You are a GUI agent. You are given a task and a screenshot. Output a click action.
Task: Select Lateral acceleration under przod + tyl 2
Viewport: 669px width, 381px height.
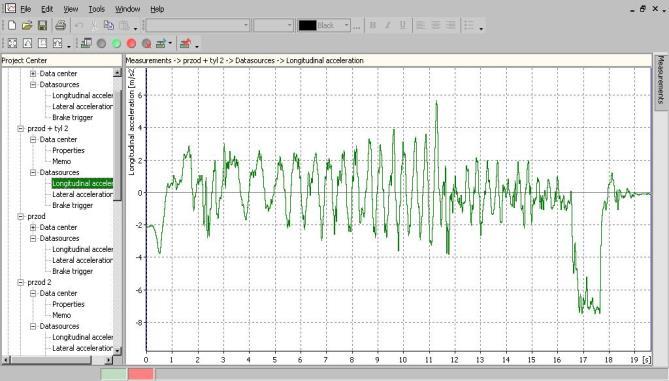point(82,195)
